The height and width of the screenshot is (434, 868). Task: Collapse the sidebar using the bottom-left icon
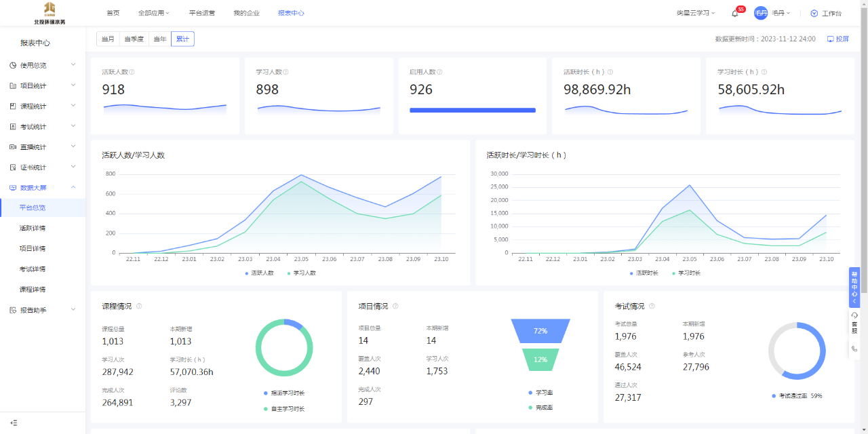coord(14,422)
